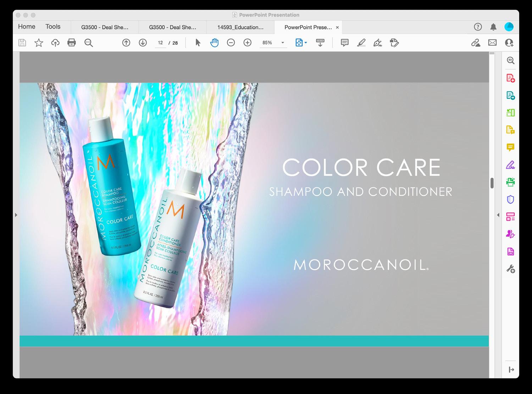Open the Request Signatures tool

(511, 234)
